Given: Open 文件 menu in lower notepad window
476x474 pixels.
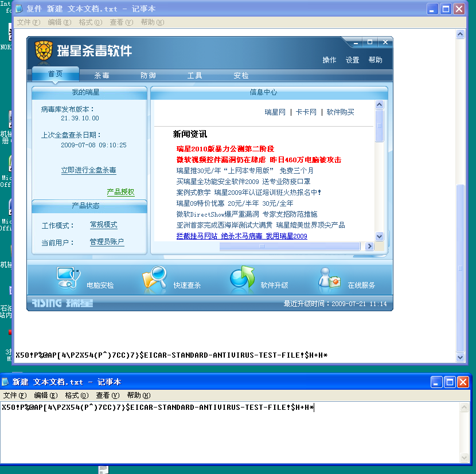Looking at the screenshot, I should (x=15, y=395).
